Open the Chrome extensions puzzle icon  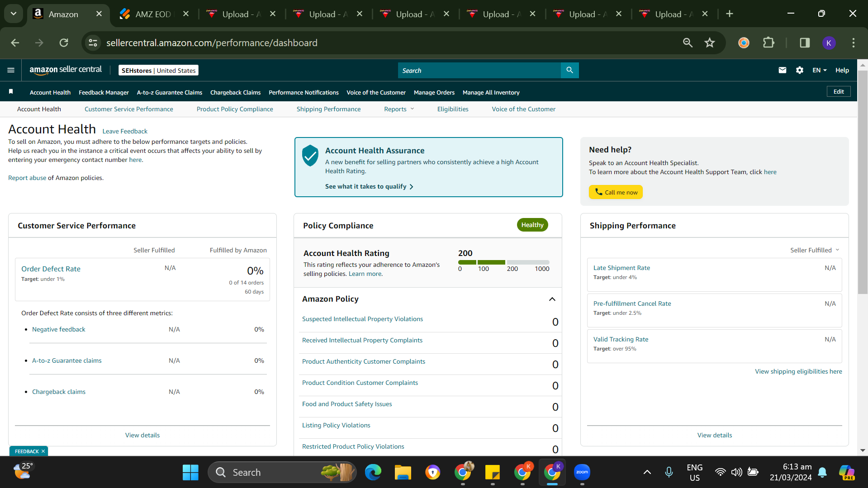click(x=768, y=43)
